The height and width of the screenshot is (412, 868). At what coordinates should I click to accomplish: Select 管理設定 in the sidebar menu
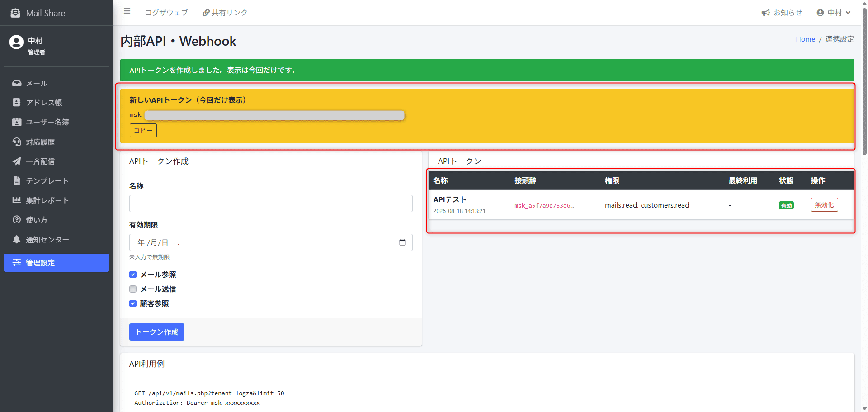click(x=57, y=263)
